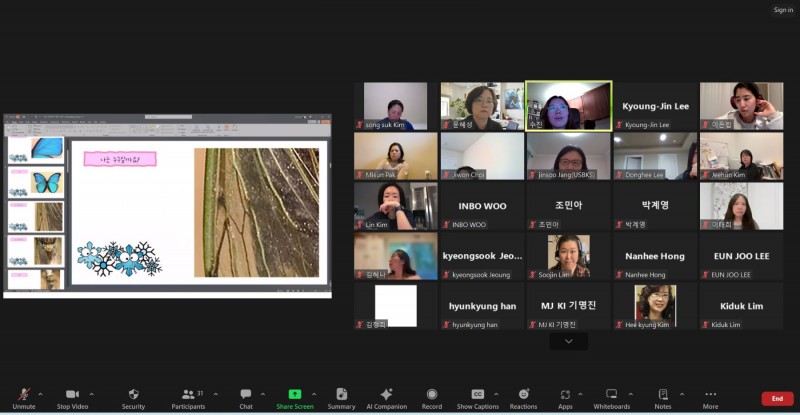Click the red End button
Screen dimensions: 800x415
click(777, 398)
